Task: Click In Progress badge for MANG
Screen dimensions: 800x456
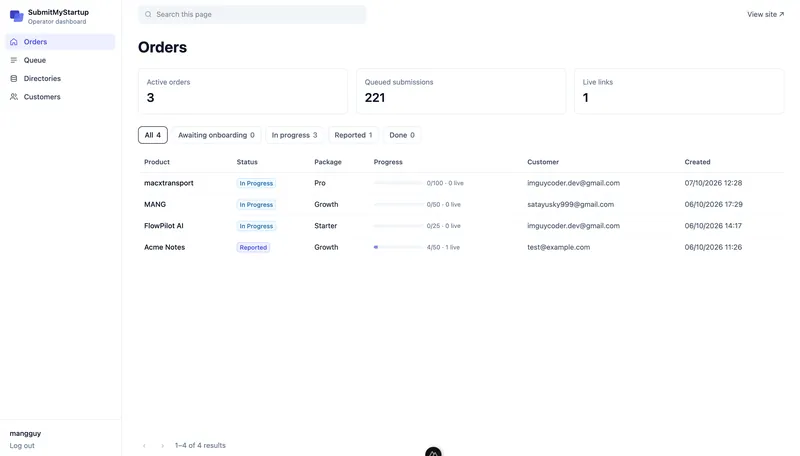Action: 256,205
